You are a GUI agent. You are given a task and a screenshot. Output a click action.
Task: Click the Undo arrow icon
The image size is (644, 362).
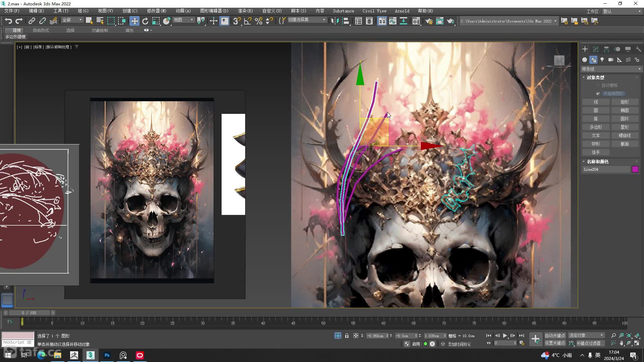click(x=8, y=21)
